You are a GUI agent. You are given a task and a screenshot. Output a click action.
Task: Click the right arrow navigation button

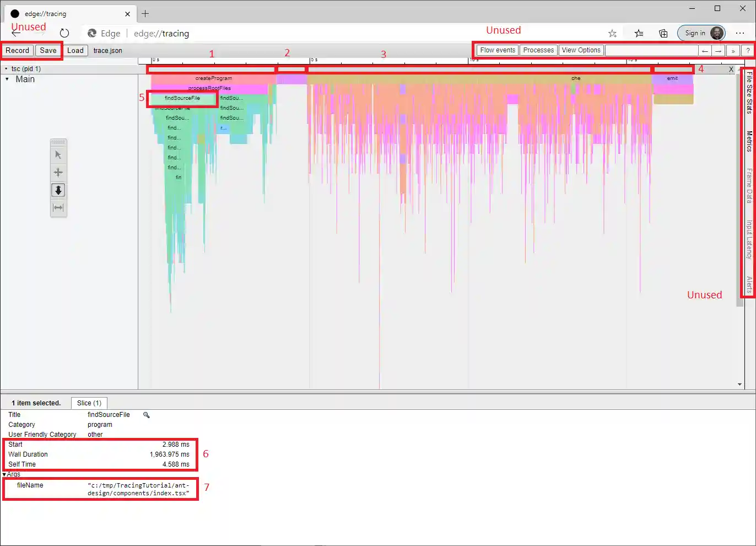tap(719, 50)
